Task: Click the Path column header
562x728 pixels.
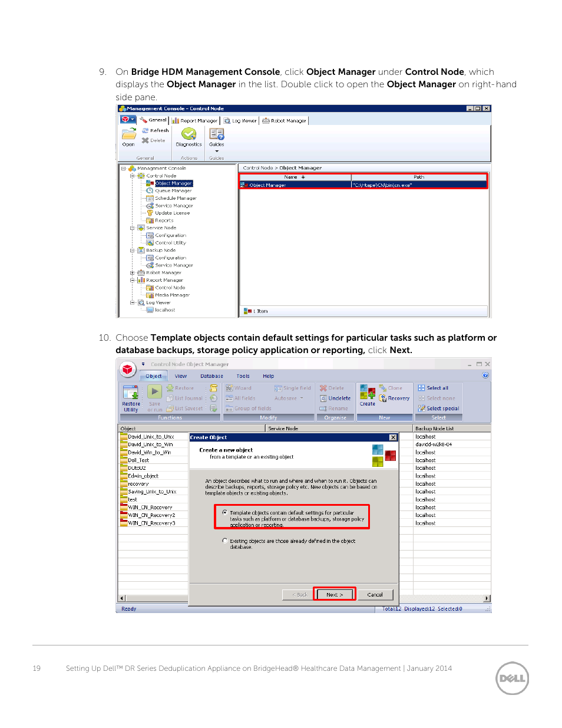Action: [419, 177]
